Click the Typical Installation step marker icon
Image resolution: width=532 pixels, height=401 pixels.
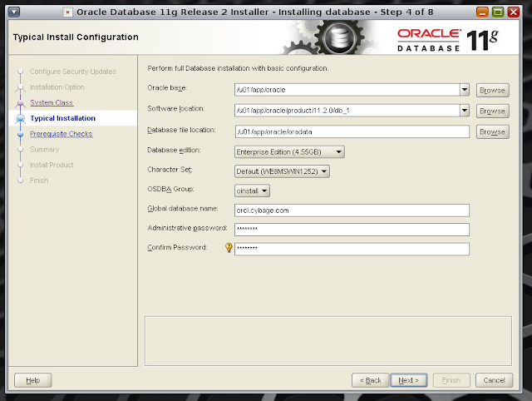pos(20,118)
